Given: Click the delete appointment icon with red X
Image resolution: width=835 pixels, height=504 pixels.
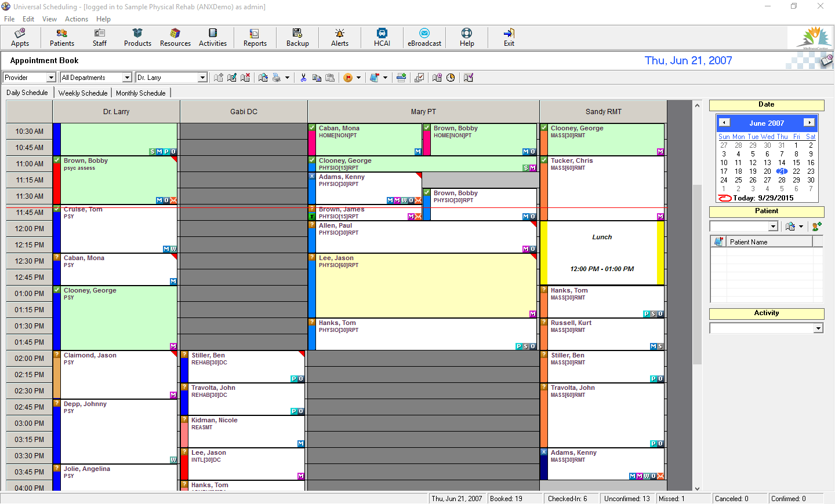Looking at the screenshot, I should pyautogui.click(x=245, y=78).
